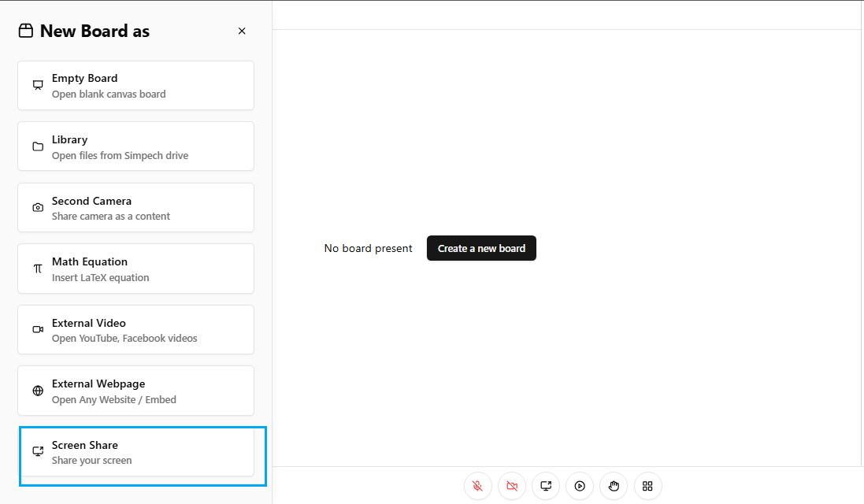
Task: Open the grid apps icon in bottom toolbar
Action: [x=648, y=486]
